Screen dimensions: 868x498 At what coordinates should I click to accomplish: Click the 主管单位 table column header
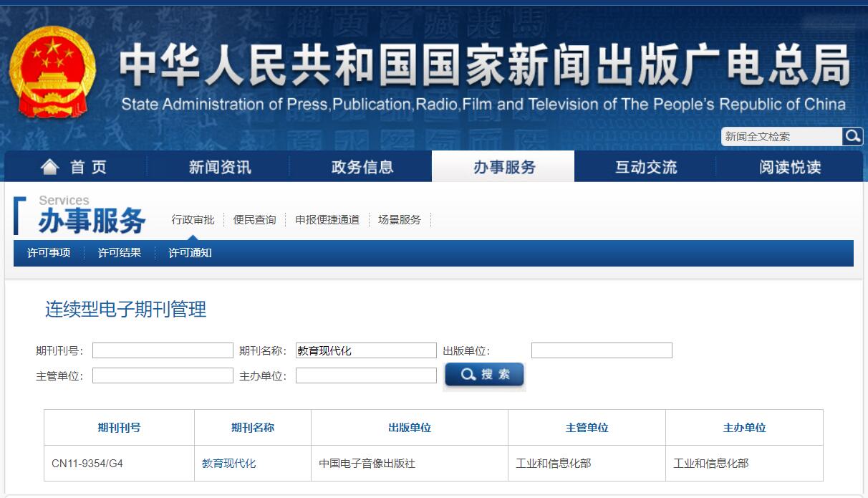click(x=587, y=428)
